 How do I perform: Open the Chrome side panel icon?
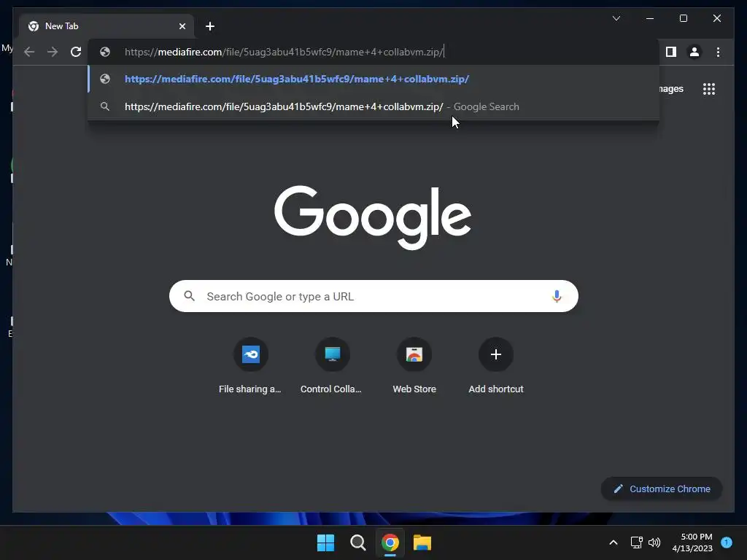coord(671,52)
